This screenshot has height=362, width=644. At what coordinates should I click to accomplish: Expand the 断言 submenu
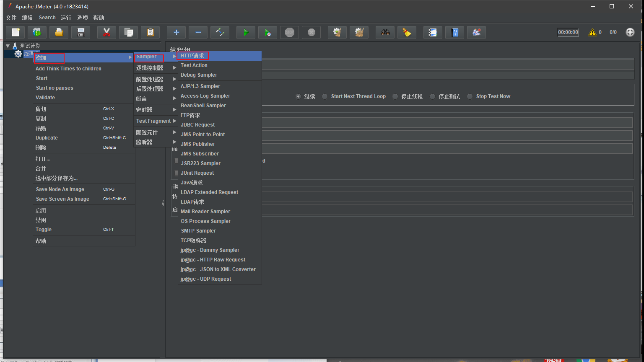click(156, 98)
